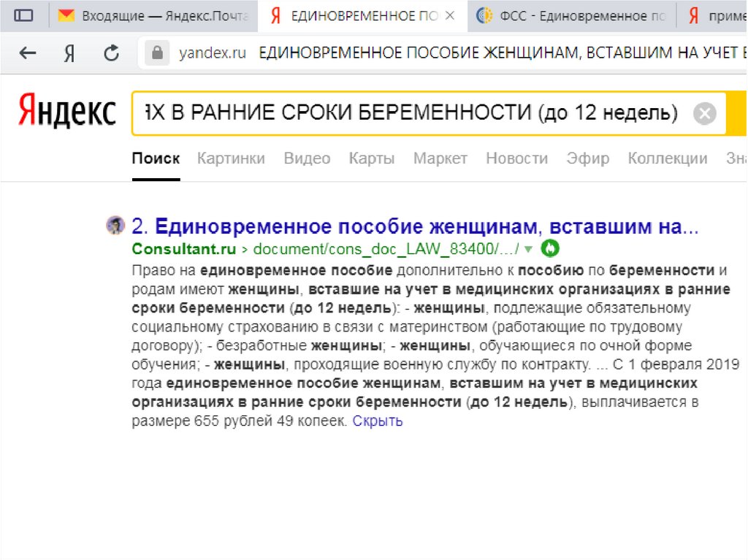Click the Яндекс logo
748x560 pixels.
coord(67,112)
